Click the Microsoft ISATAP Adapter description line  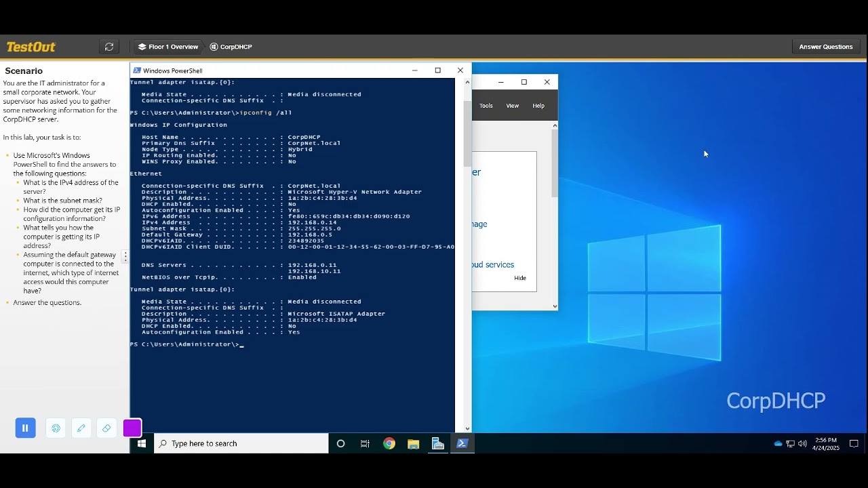(x=263, y=314)
